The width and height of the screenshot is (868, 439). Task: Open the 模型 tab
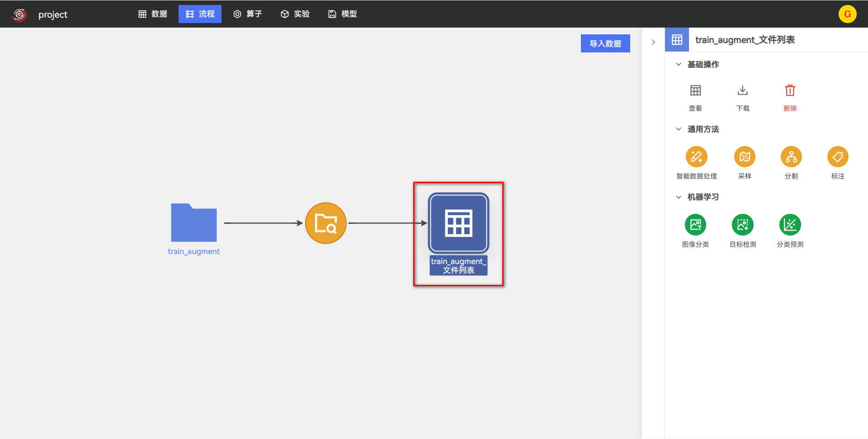click(343, 14)
